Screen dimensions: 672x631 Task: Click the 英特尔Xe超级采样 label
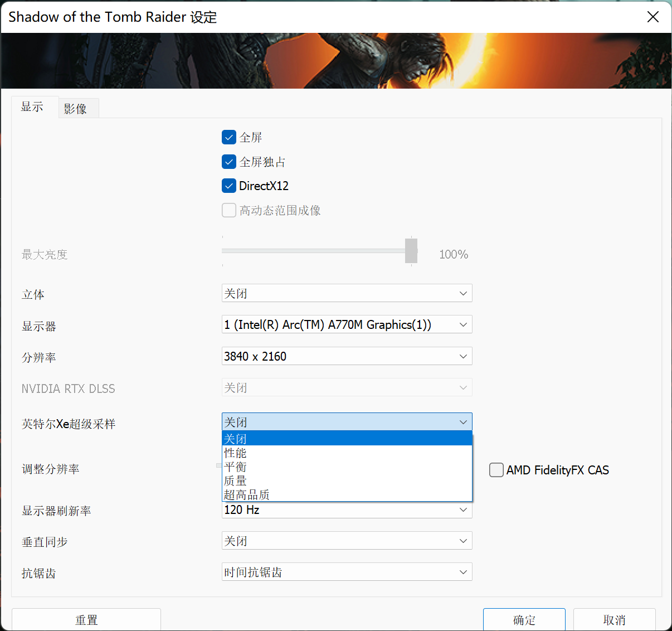pyautogui.click(x=69, y=424)
